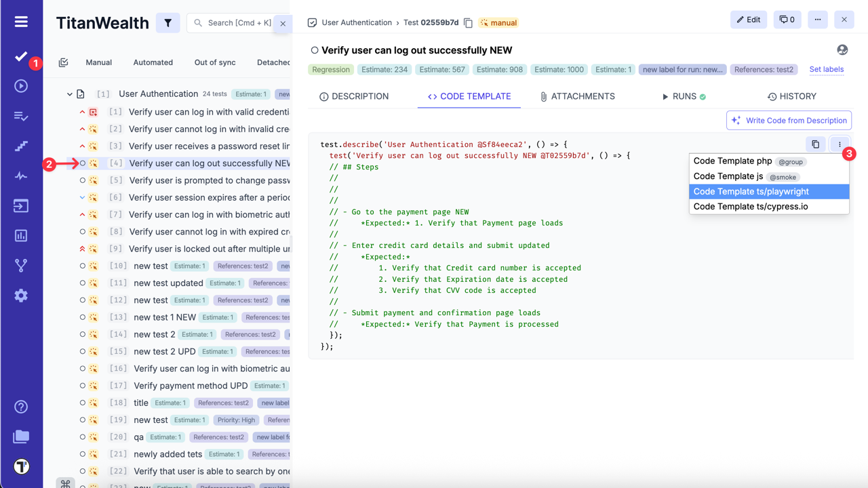Toggle multi-select checklist icon in tests toolbar

[x=64, y=62]
